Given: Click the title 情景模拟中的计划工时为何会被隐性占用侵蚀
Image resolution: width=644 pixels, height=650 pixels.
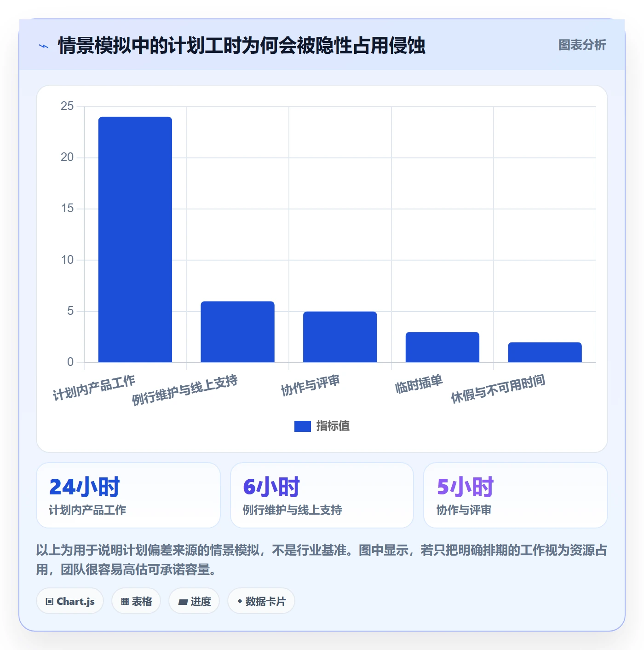Looking at the screenshot, I should (241, 46).
